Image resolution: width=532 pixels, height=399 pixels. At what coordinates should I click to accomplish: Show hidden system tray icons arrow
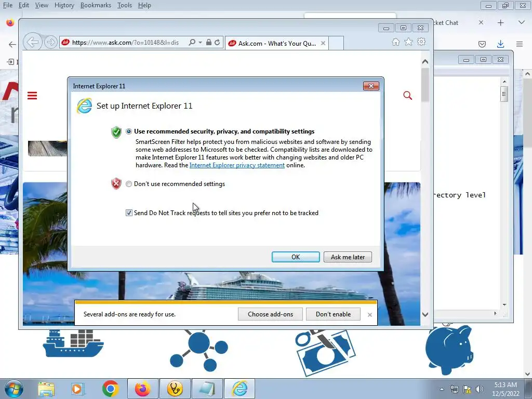(x=442, y=389)
